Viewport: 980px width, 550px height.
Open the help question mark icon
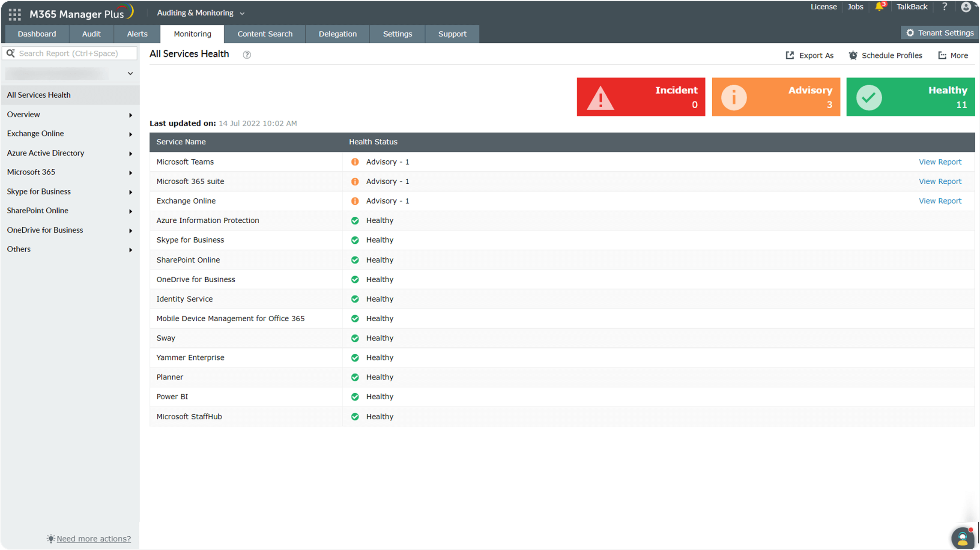[x=944, y=7]
